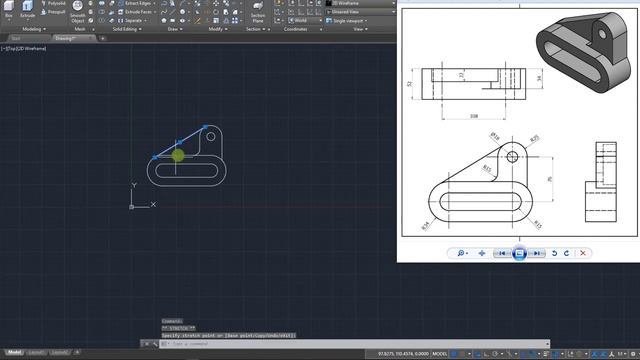This screenshot has width=640, height=360.
Task: Click the small circle hole in drawing
Action: (x=211, y=137)
